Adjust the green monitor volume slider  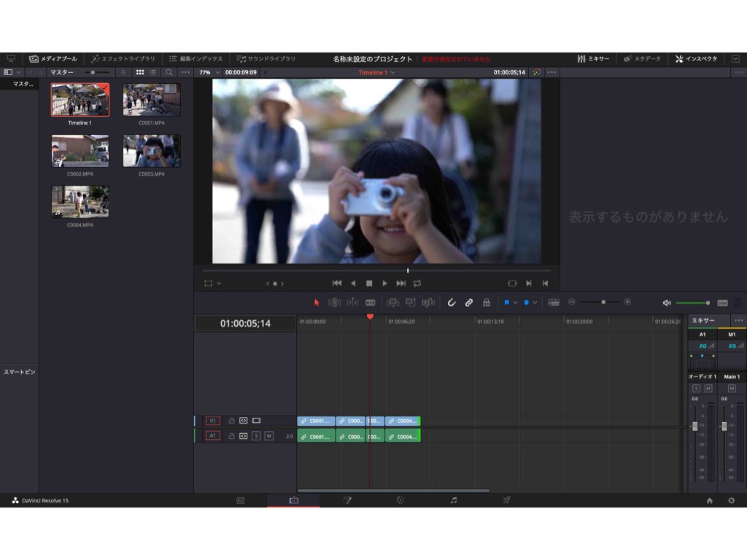(693, 303)
